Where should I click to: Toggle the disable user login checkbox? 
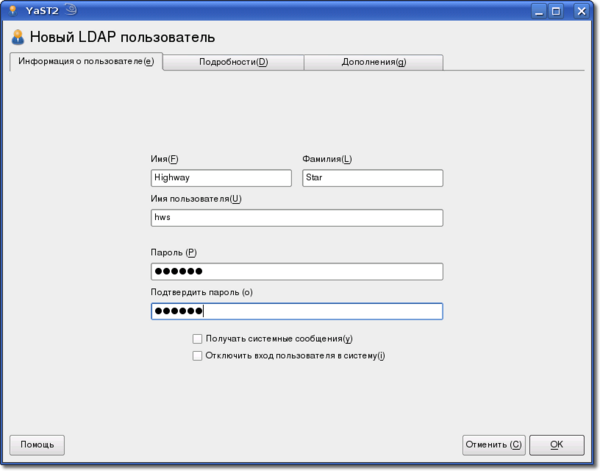tap(198, 355)
